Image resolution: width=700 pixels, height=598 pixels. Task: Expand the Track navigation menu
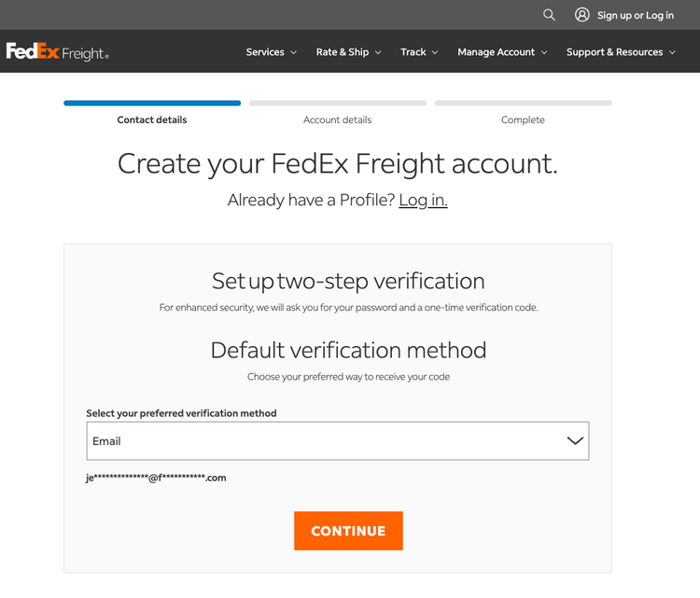[x=419, y=51]
